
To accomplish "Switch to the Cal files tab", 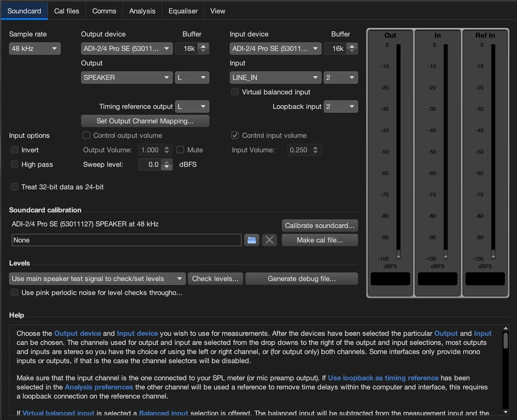I will pyautogui.click(x=67, y=11).
